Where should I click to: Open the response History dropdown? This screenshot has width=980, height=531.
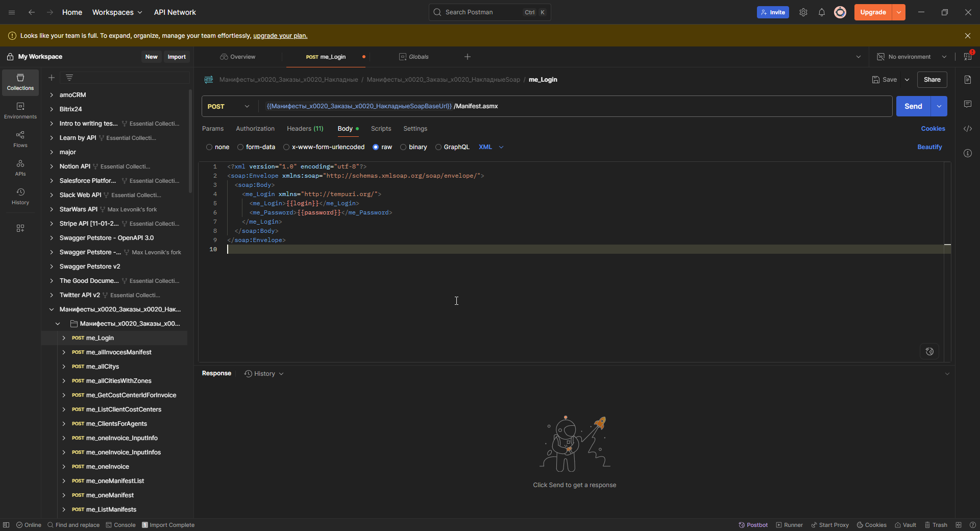(264, 374)
